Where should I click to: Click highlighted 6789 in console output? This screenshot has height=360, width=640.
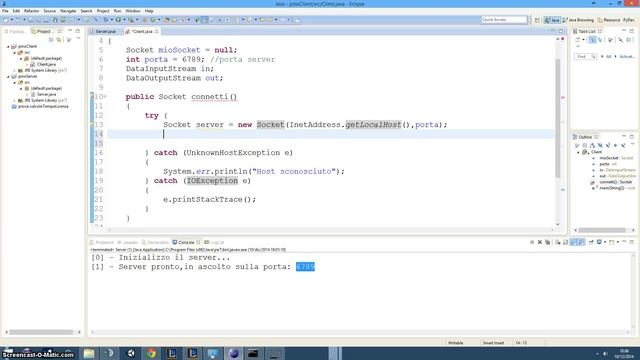click(x=305, y=267)
